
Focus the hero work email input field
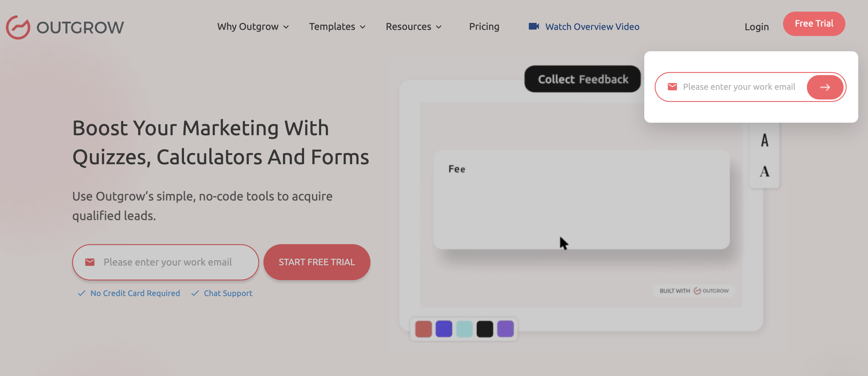coord(167,262)
